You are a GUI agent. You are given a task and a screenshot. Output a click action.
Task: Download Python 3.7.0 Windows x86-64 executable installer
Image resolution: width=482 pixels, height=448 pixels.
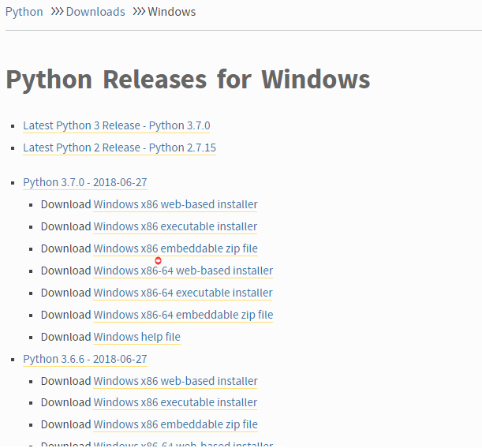pos(182,293)
